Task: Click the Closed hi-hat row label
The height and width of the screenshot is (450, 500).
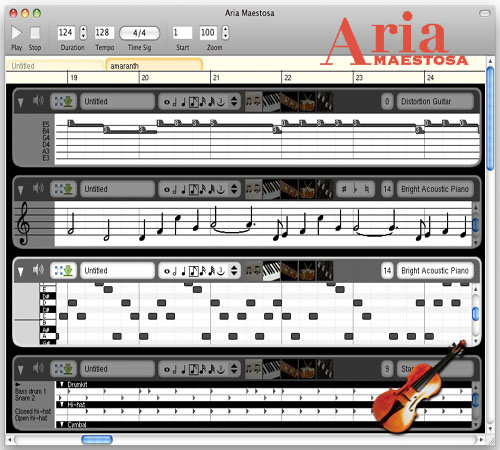Action: (x=33, y=411)
